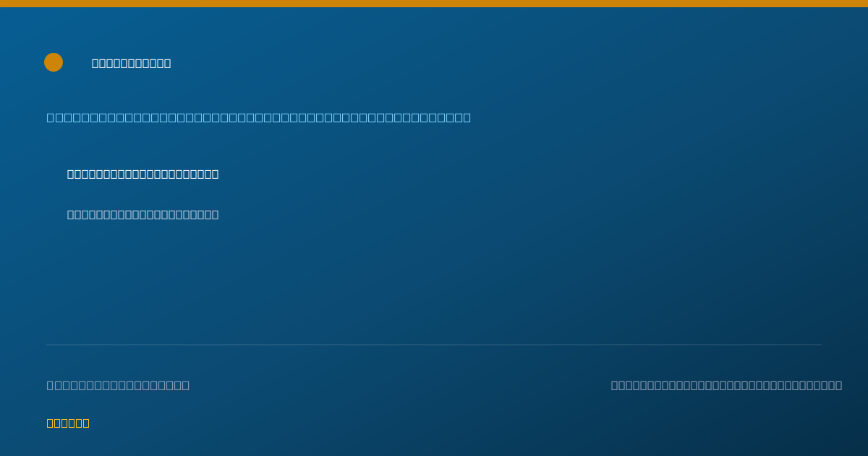Image resolution: width=868 pixels, height=456 pixels.
Task: Click the middle of the right footer text
Action: [x=727, y=385]
